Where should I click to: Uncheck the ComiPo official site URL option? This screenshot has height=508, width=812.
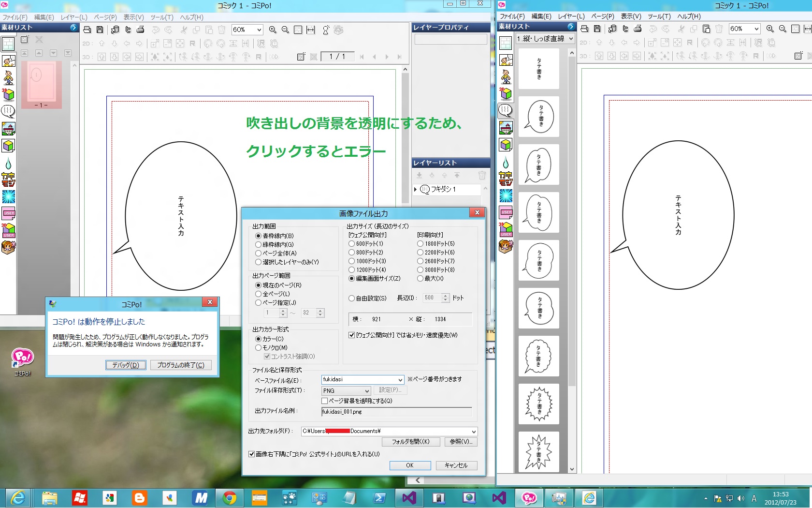click(x=251, y=454)
